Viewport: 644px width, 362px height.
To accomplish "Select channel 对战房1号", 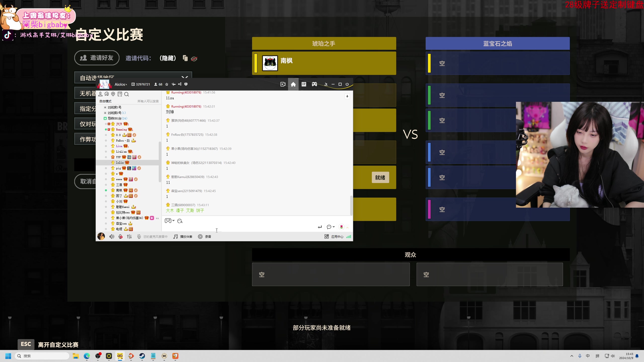I will tap(114, 107).
